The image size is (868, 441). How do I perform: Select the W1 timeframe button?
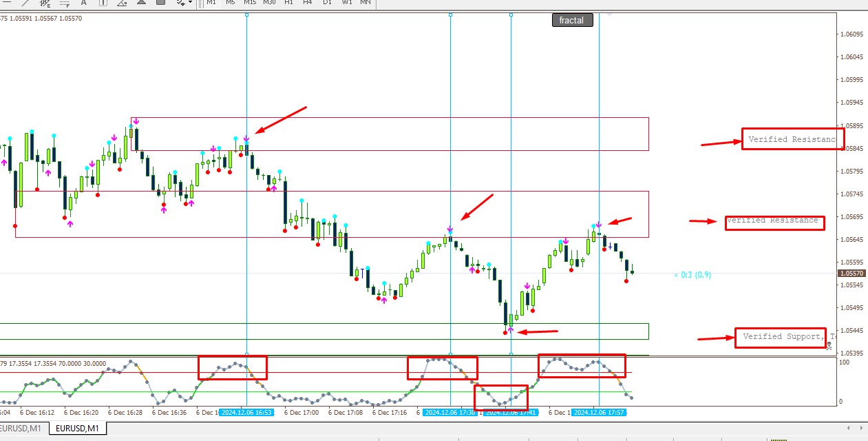(347, 3)
